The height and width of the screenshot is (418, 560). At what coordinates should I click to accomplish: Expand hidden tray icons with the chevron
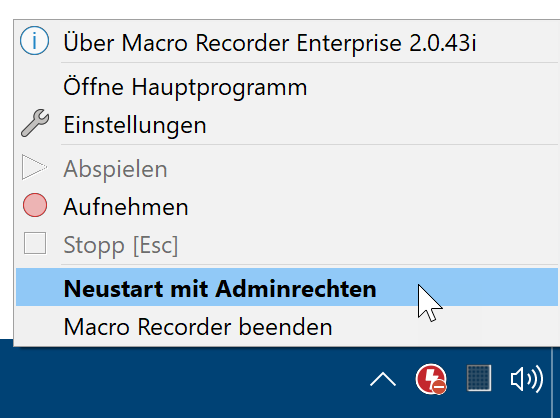(383, 379)
